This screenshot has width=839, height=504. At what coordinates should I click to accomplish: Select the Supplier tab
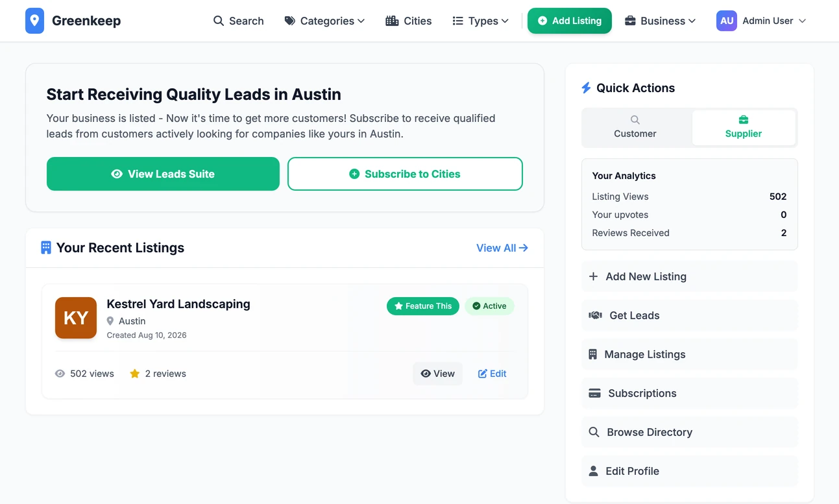point(744,127)
